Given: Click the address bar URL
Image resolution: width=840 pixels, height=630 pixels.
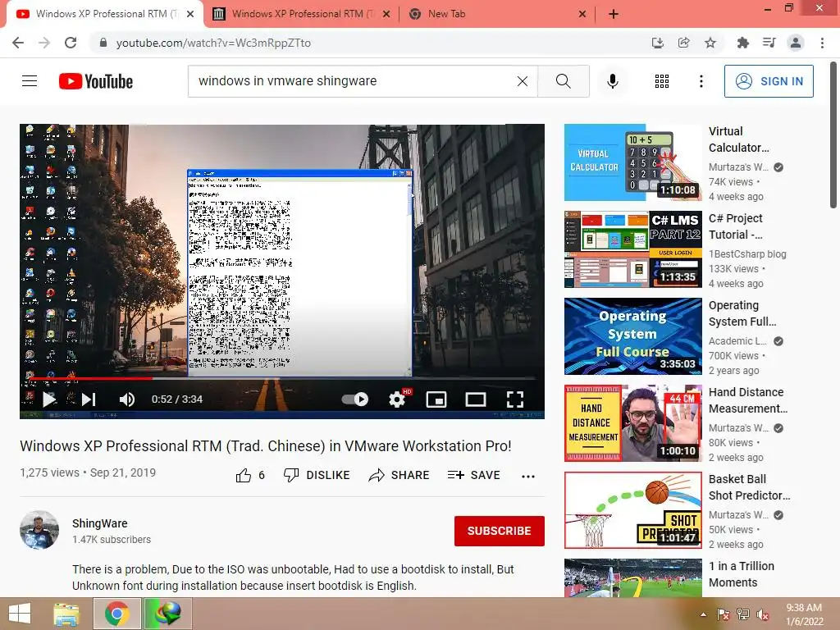Looking at the screenshot, I should tap(213, 43).
